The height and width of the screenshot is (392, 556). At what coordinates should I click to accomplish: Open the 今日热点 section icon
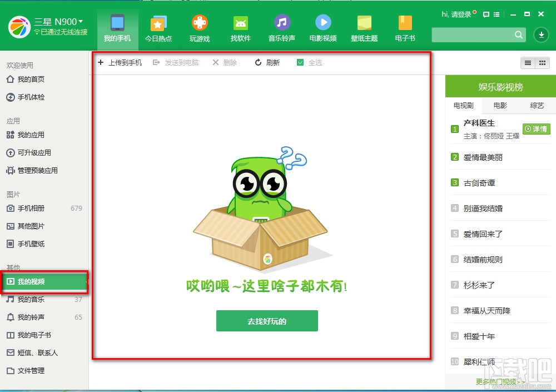[x=158, y=23]
